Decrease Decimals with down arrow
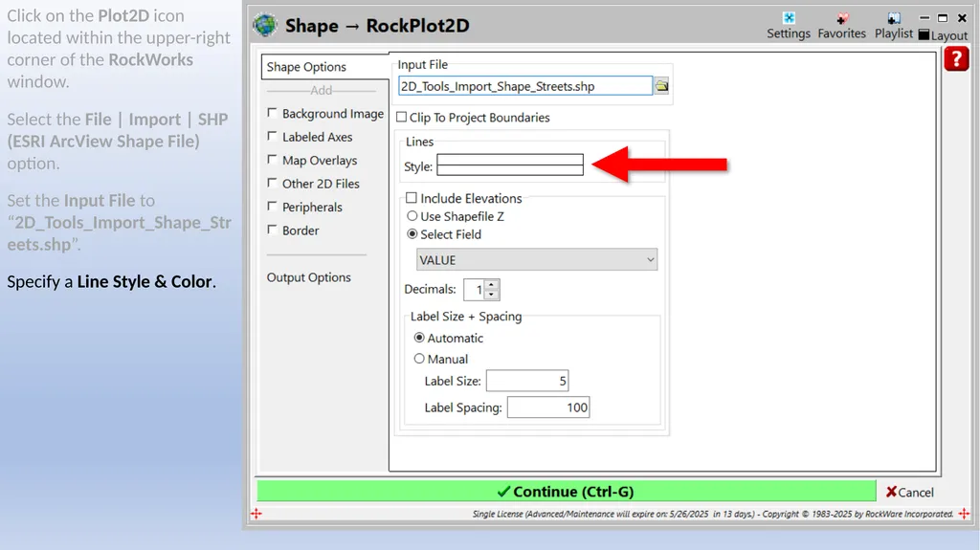This screenshot has height=550, width=980. (x=492, y=295)
